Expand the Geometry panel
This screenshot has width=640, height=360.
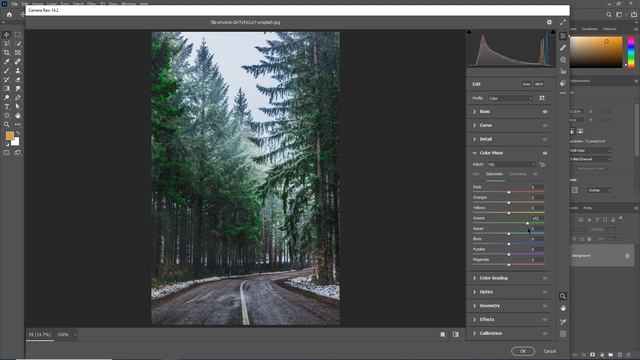pyautogui.click(x=474, y=306)
